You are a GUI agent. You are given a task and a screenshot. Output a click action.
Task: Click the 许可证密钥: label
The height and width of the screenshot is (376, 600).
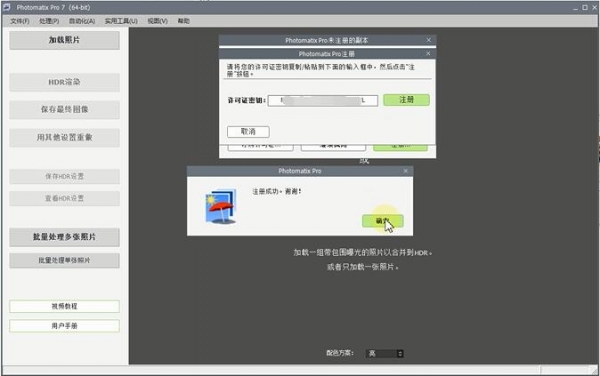point(246,101)
